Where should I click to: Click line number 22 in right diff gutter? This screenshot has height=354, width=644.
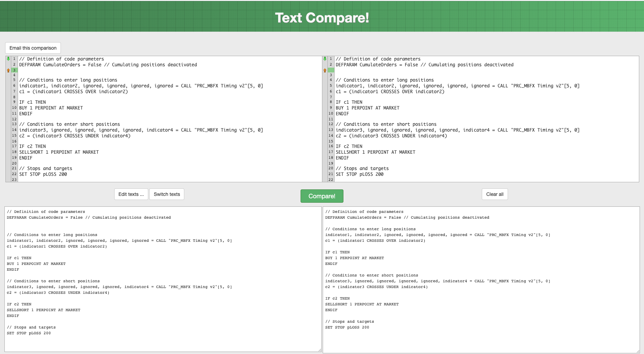pyautogui.click(x=331, y=180)
